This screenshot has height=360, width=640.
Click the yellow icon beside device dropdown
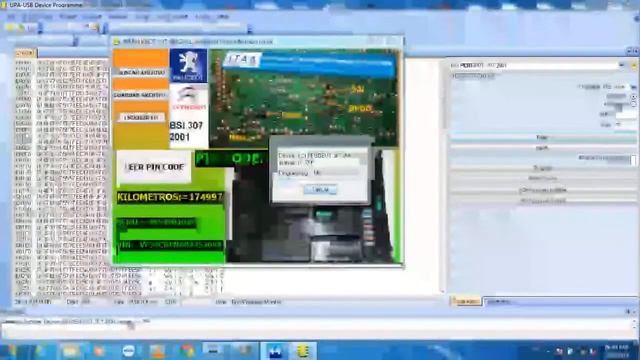coord(633,66)
